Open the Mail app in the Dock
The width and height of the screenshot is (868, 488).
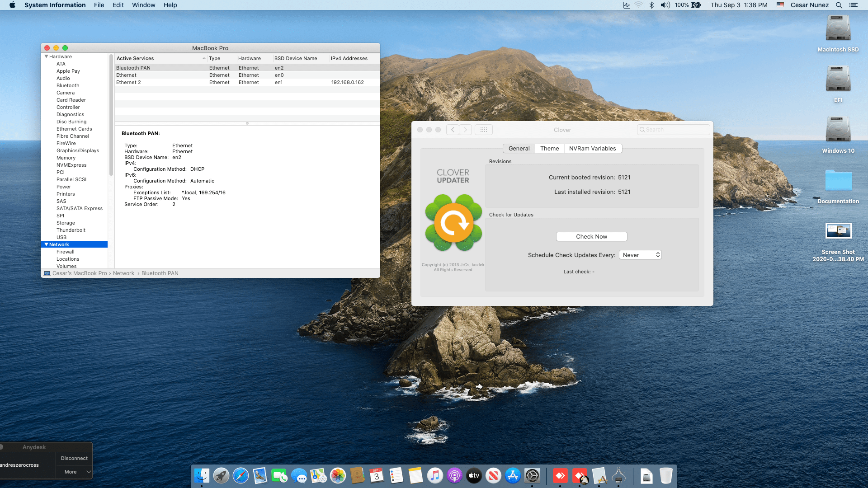coord(260,476)
